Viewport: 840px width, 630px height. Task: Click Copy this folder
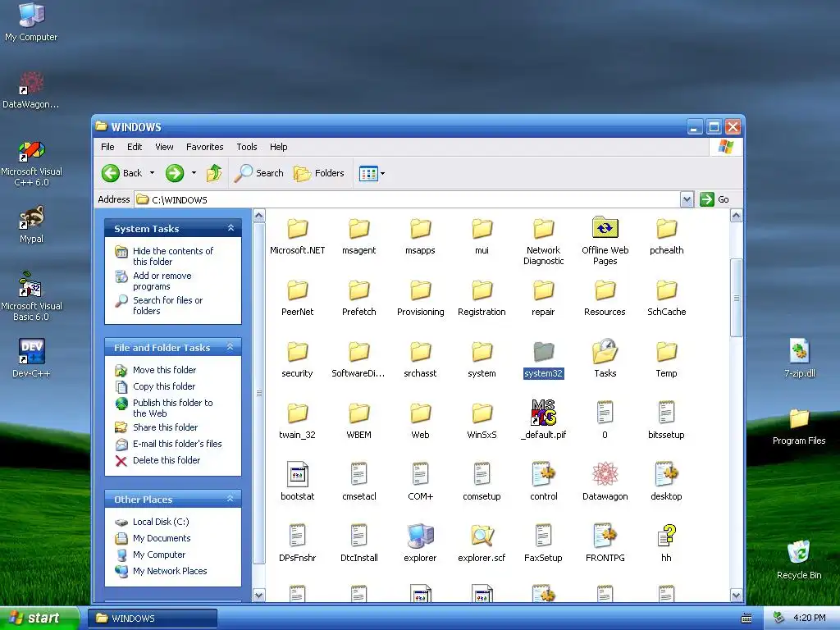coord(164,386)
